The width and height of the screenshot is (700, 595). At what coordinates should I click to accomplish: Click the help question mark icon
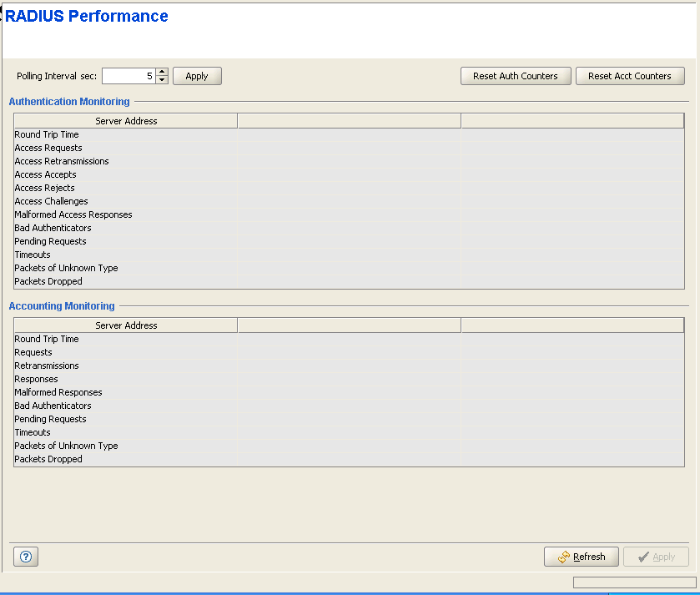(x=25, y=557)
